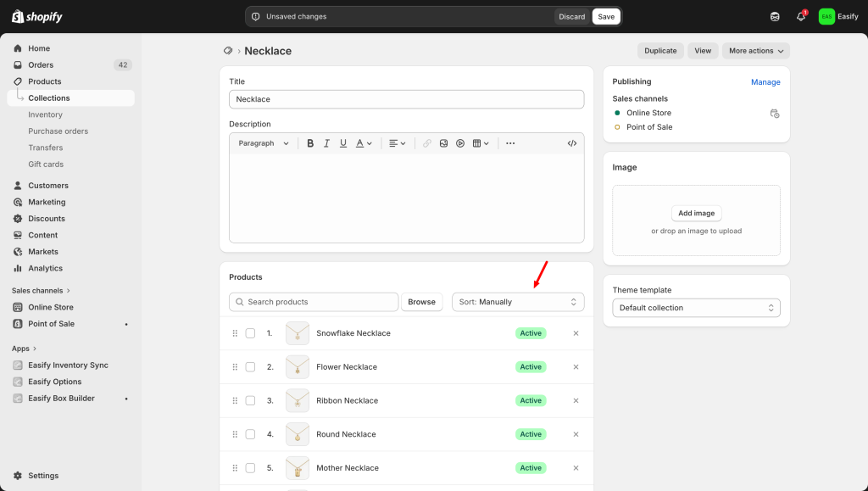Viewport: 868px width, 491px height.
Task: Go to Inventory in sidebar
Action: (x=45, y=114)
